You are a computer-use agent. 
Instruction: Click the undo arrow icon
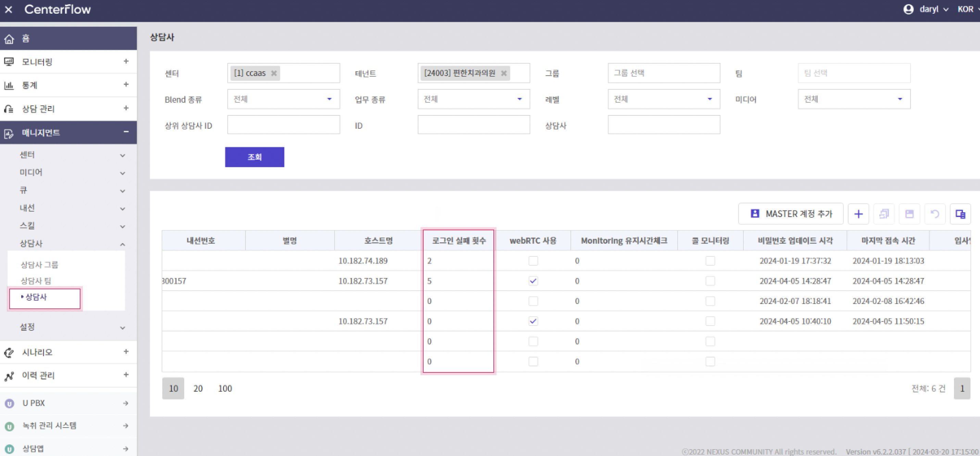(935, 214)
